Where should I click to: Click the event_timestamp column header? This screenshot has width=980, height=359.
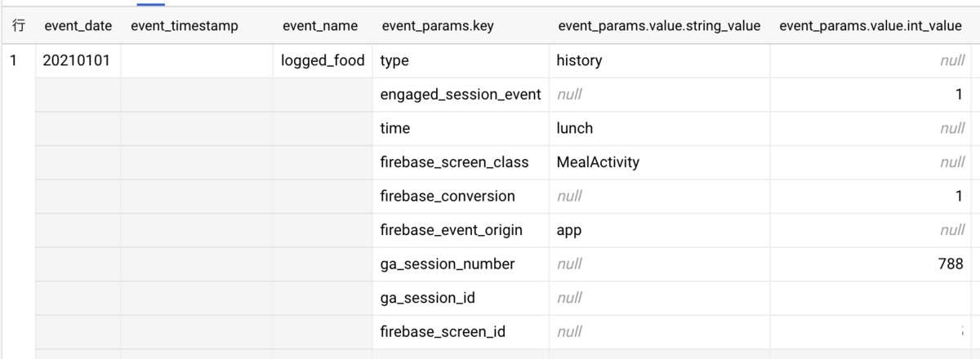(185, 26)
